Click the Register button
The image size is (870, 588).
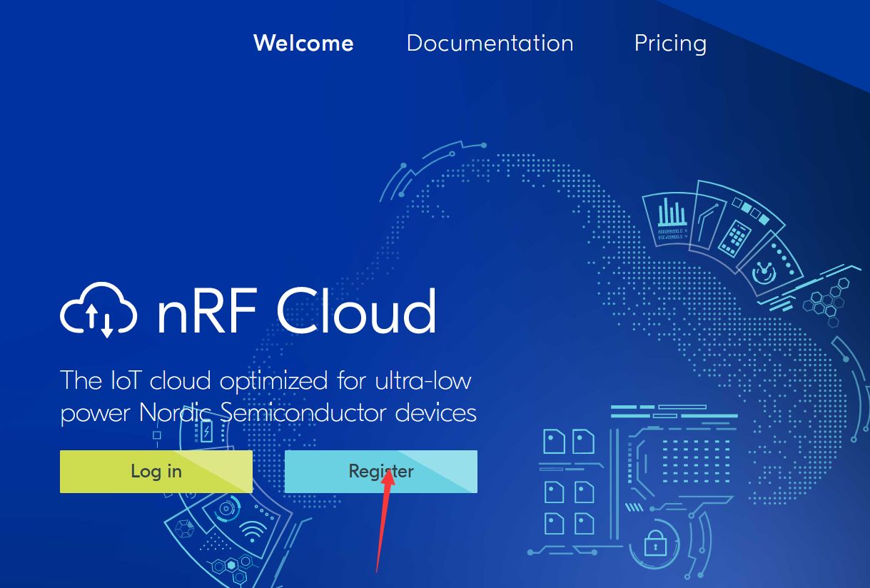click(381, 471)
